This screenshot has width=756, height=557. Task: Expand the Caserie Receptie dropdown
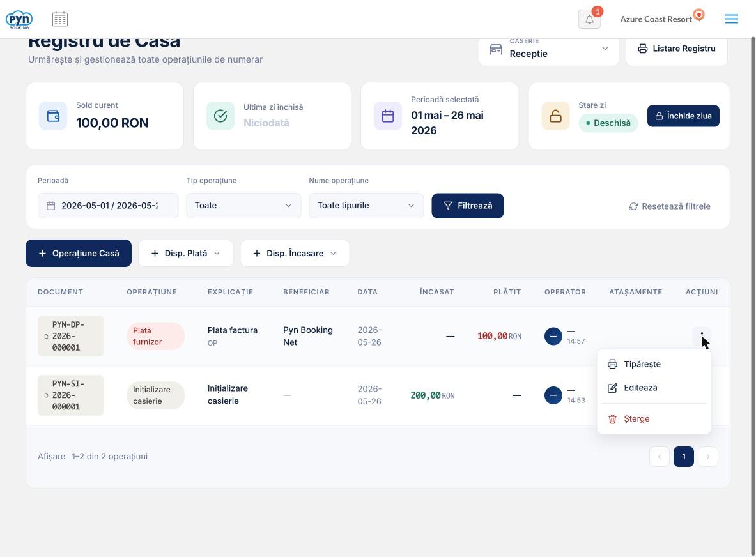click(549, 49)
